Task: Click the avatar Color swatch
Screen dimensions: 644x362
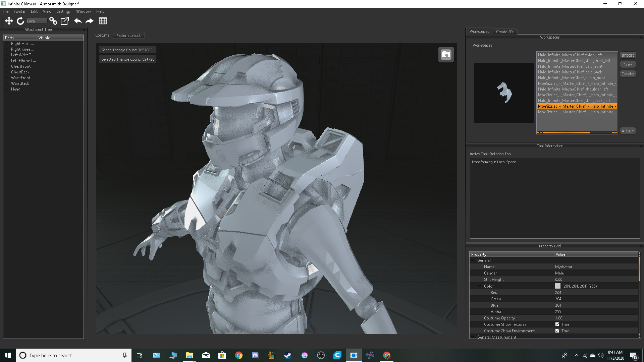Action: tap(557, 286)
